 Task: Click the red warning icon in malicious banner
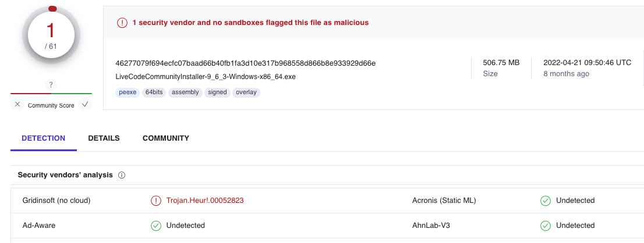(x=122, y=23)
